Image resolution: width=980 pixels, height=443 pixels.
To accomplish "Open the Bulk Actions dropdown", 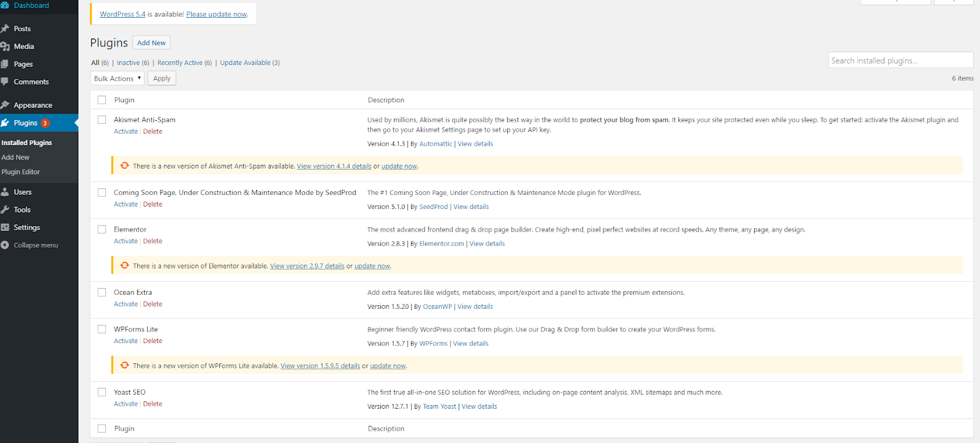I will click(x=117, y=78).
